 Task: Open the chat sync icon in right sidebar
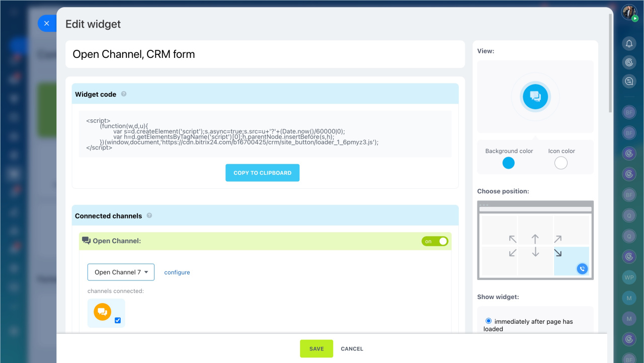pyautogui.click(x=629, y=81)
